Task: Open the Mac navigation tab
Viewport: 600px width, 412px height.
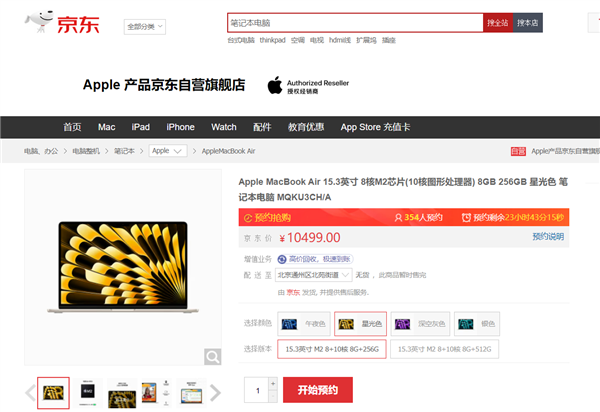Action: click(x=106, y=127)
